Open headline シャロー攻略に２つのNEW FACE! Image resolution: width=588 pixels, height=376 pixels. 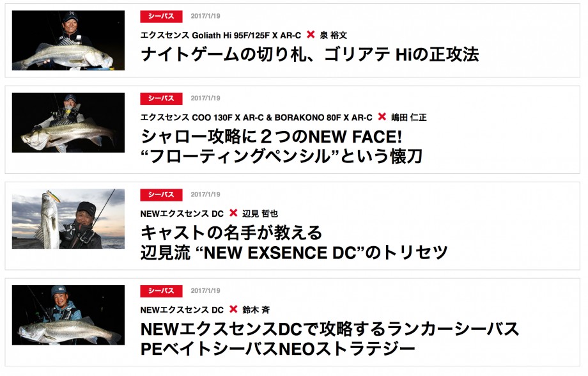pos(272,137)
